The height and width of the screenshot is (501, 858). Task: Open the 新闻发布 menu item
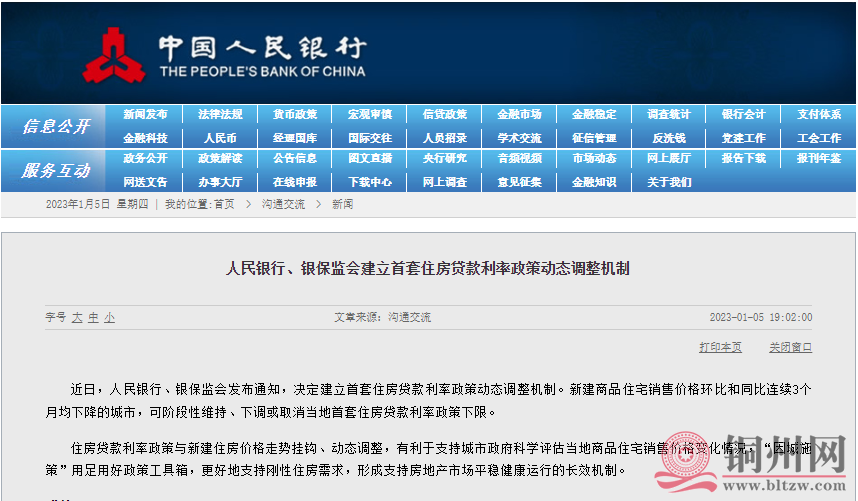(145, 115)
